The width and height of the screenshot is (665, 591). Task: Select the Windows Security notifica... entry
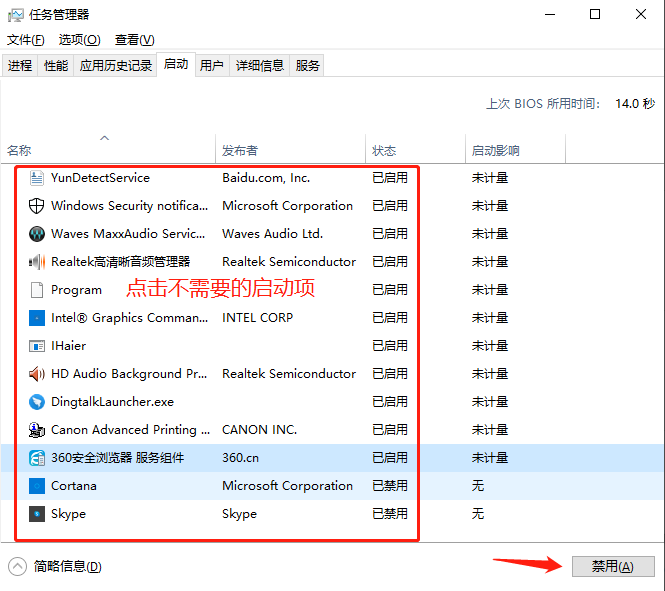129,206
